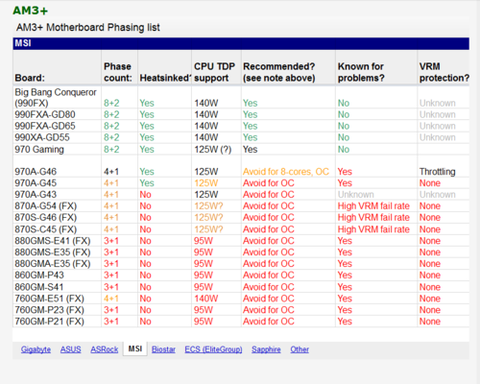Open the Gigabyte tab
The image size is (480, 384).
point(36,349)
